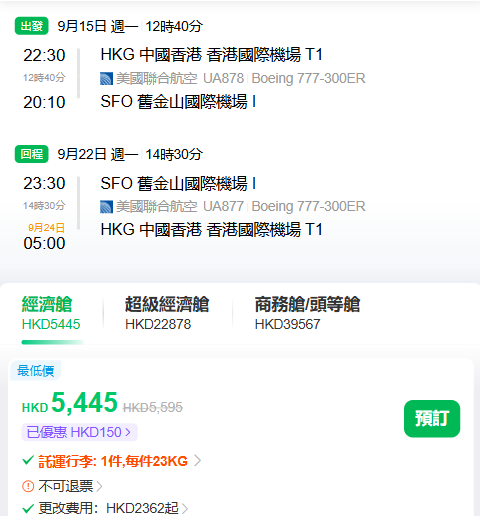Expand the 已優惠 HKD150 discount details
The image size is (480, 516).
coord(79,432)
